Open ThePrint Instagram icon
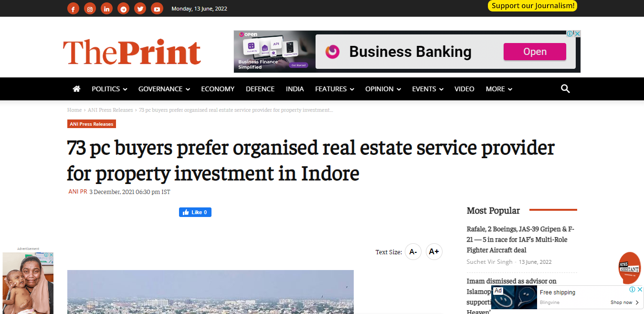This screenshot has width=644, height=314. [90, 9]
